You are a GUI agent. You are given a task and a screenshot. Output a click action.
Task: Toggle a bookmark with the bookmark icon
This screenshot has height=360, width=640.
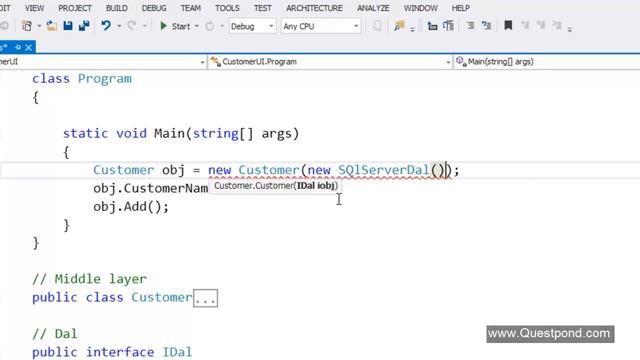(x=508, y=26)
